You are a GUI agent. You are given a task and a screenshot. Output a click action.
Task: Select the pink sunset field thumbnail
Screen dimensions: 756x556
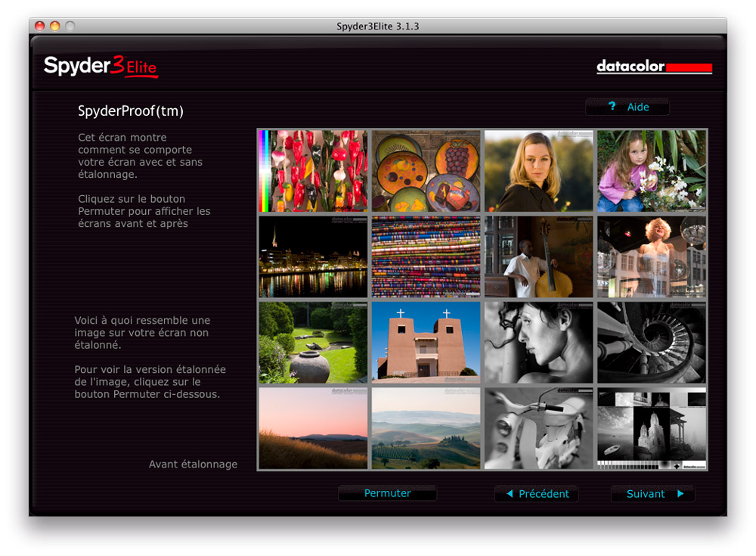click(x=313, y=429)
